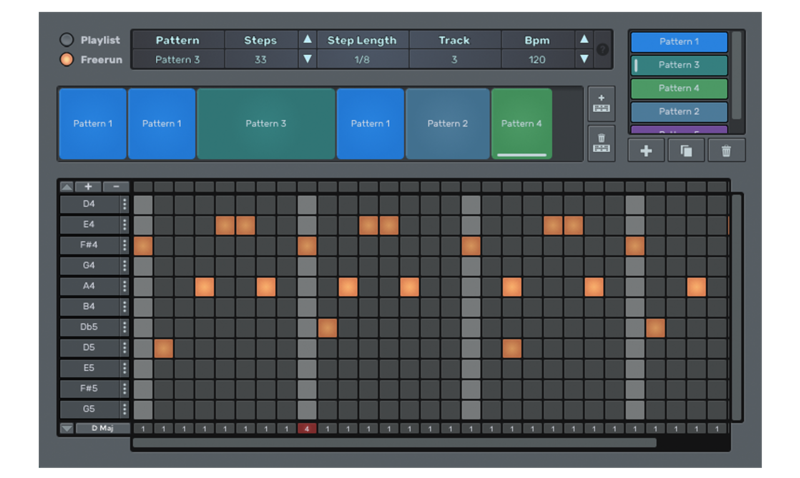Image resolution: width=800 pixels, height=478 pixels.
Task: Select the Freerun mode radio button
Action: pyautogui.click(x=67, y=59)
